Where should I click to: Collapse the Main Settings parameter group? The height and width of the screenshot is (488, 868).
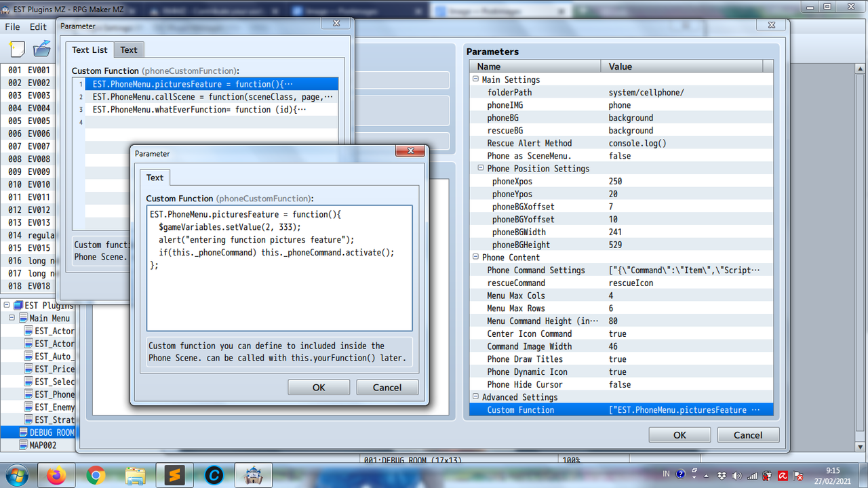click(475, 79)
